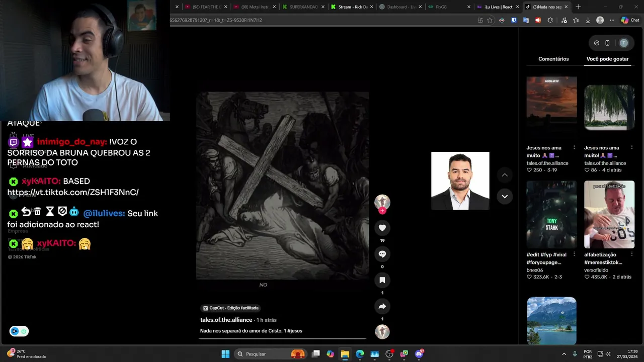Open the tiktok link in xyKAITO's chat message
This screenshot has height=362, width=644.
click(73, 192)
